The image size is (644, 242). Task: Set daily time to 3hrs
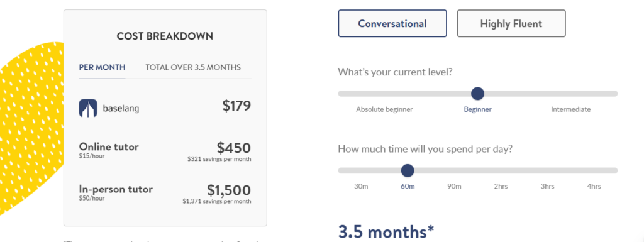[548, 186]
